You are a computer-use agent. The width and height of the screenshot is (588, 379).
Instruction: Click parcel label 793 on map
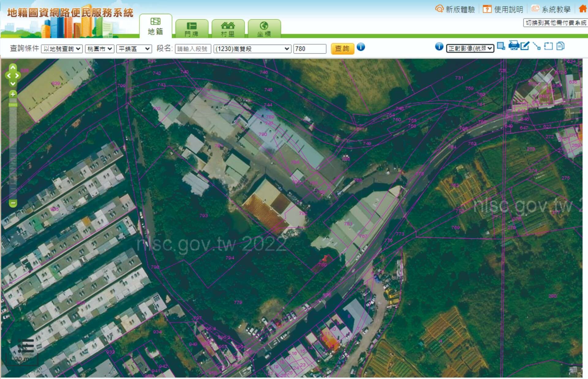[x=204, y=216]
